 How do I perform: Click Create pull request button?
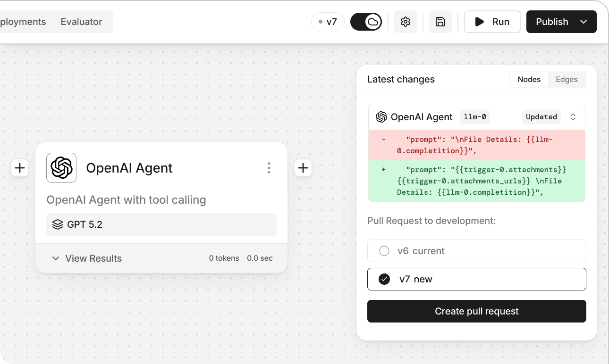477,311
